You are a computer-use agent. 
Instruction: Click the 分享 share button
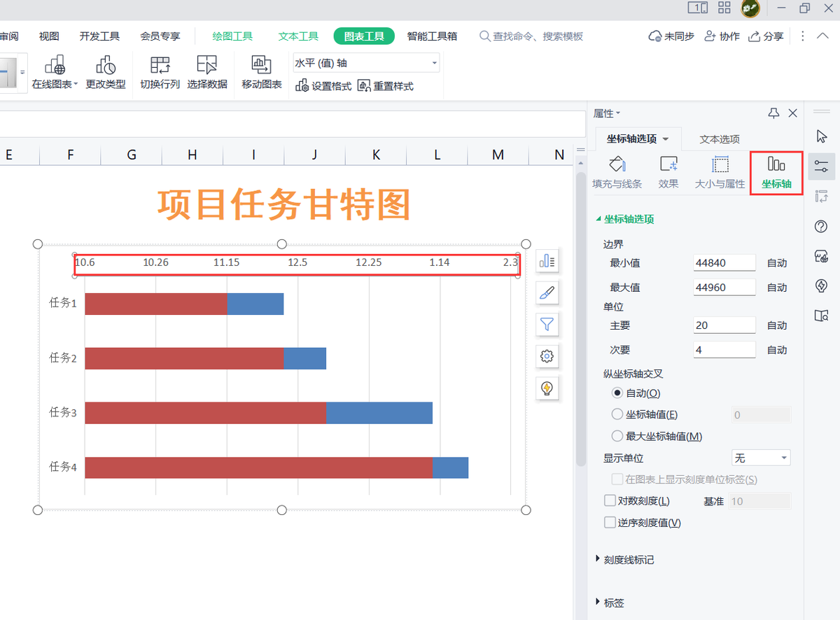click(766, 36)
